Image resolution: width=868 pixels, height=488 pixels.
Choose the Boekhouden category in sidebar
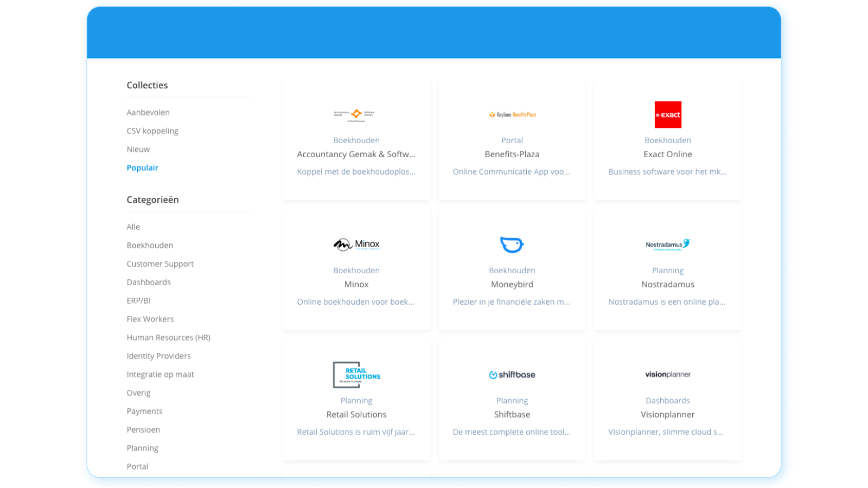[150, 245]
